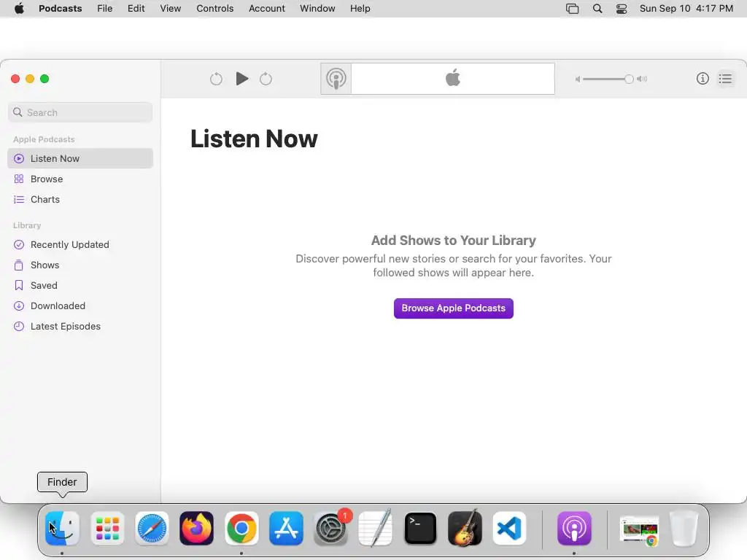Viewport: 747px width, 560px height.
Task: Open the Podcasts app menu
Action: coord(60,9)
